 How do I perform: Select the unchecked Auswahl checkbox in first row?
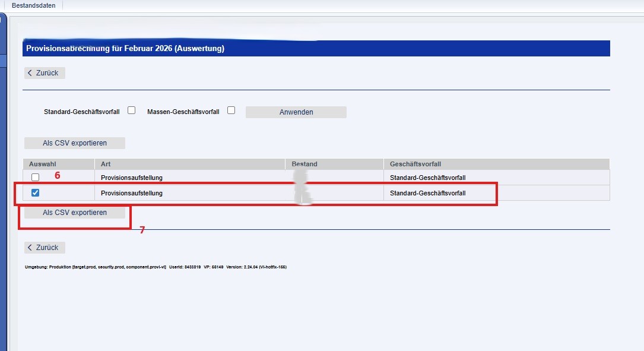[x=36, y=178]
